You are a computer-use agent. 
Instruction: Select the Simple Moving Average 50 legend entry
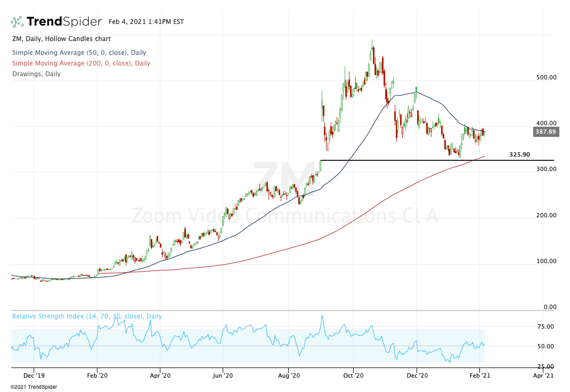[x=79, y=53]
